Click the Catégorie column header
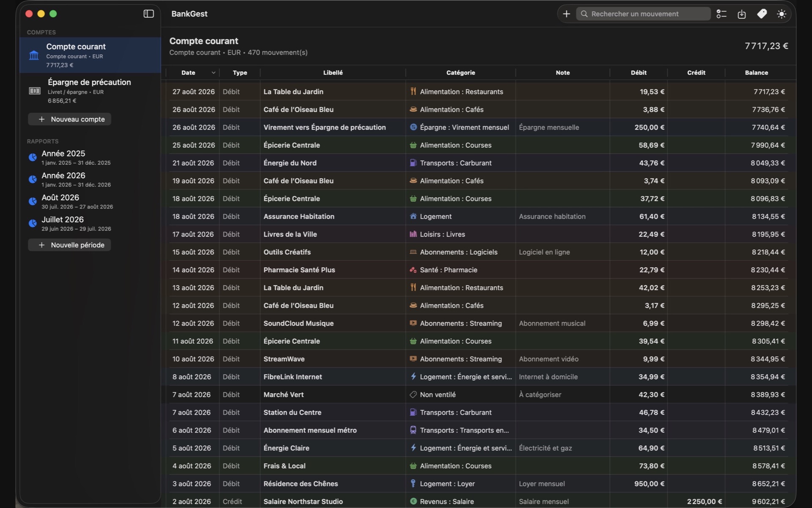This screenshot has height=508, width=812. pos(461,73)
